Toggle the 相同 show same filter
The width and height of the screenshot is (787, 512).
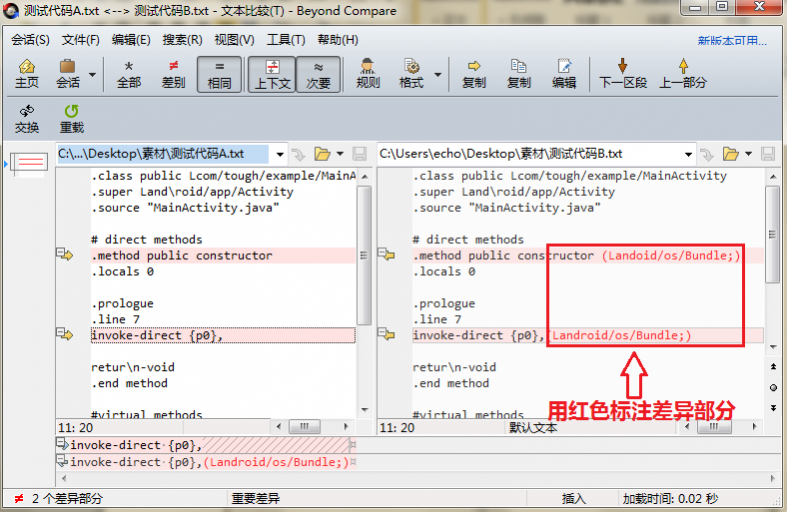coord(219,73)
